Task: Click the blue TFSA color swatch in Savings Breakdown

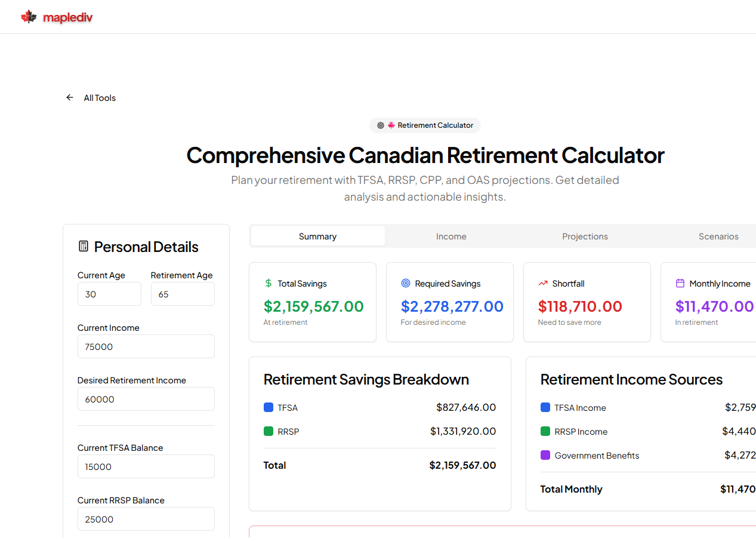Action: [x=269, y=407]
